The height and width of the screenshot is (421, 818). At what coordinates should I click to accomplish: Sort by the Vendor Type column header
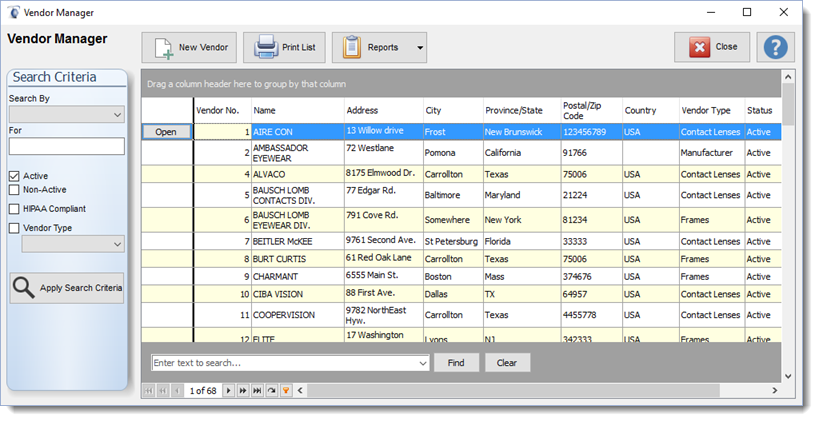(712, 111)
